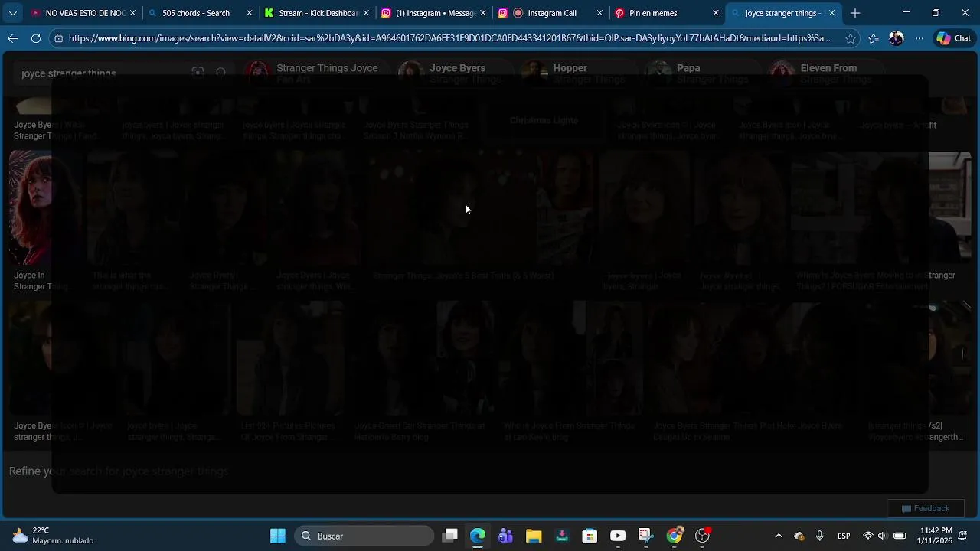
Task: Open Microsoft Teams from the taskbar
Action: 505,536
